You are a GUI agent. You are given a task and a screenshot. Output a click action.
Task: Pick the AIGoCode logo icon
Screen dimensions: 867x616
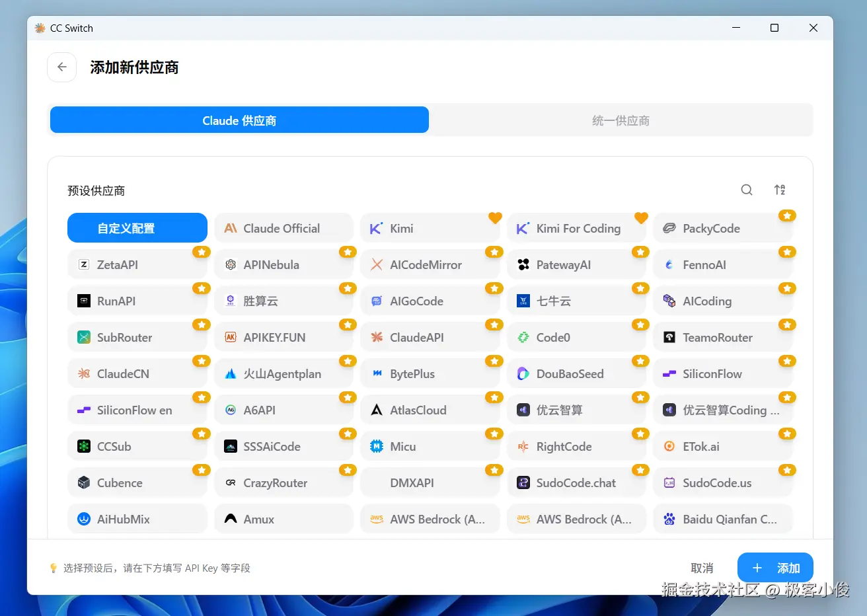click(377, 301)
